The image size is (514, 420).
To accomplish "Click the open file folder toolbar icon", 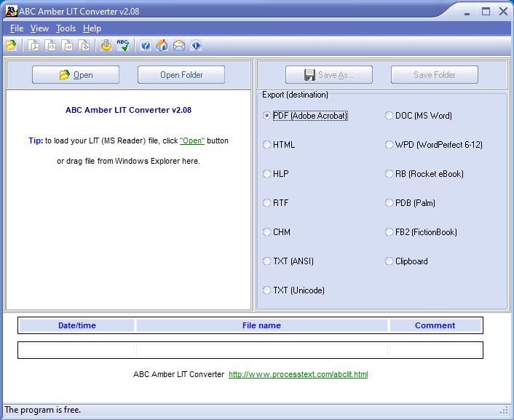I will coord(11,45).
